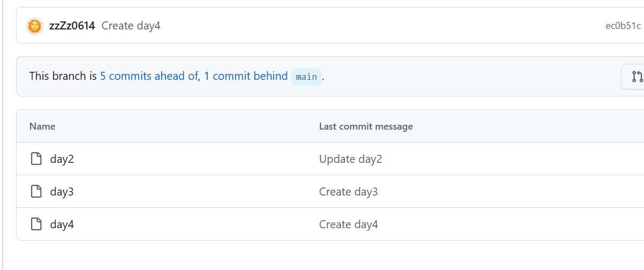Image resolution: width=644 pixels, height=270 pixels.
Task: Open the day4 file
Action: [x=62, y=224]
